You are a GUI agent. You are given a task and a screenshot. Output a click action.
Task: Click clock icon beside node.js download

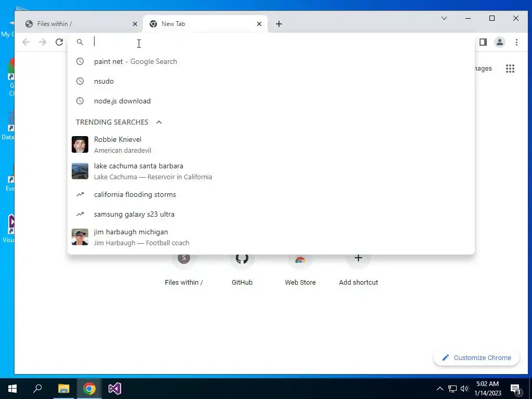[x=79, y=101]
